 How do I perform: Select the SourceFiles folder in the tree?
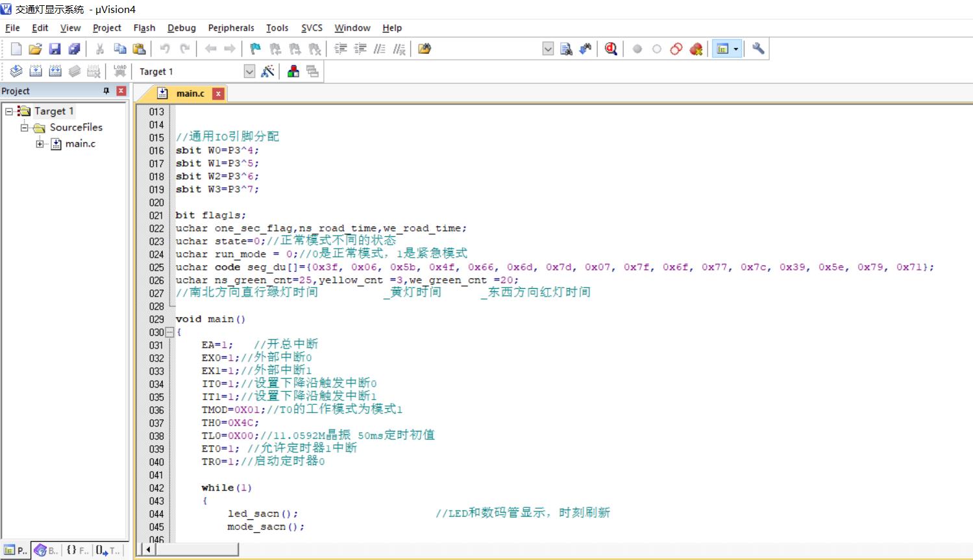[76, 127]
